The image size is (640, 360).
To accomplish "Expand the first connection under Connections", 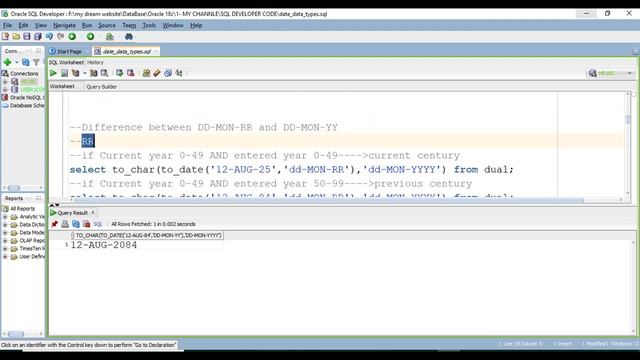I will tap(5, 82).
